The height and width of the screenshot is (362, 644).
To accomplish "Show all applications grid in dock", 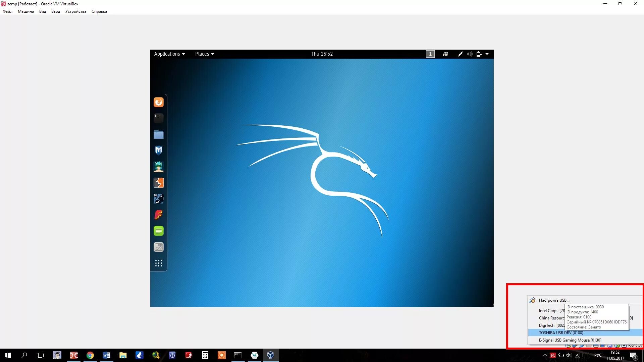I will 159,263.
